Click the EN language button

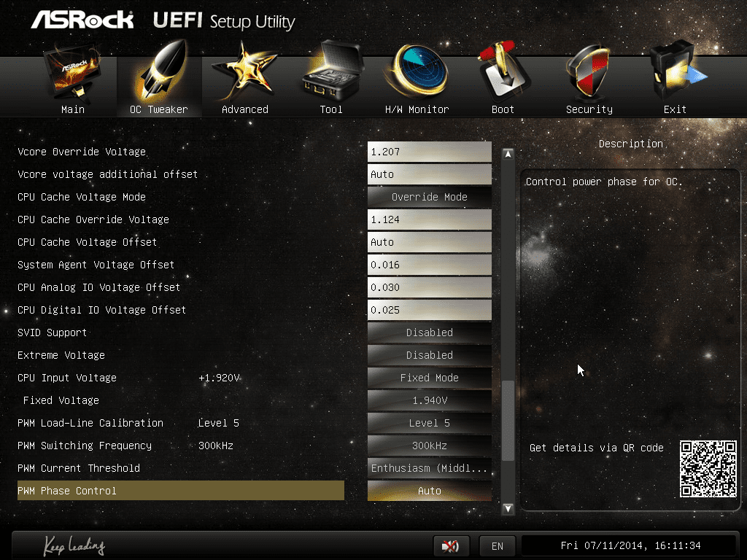(x=497, y=545)
